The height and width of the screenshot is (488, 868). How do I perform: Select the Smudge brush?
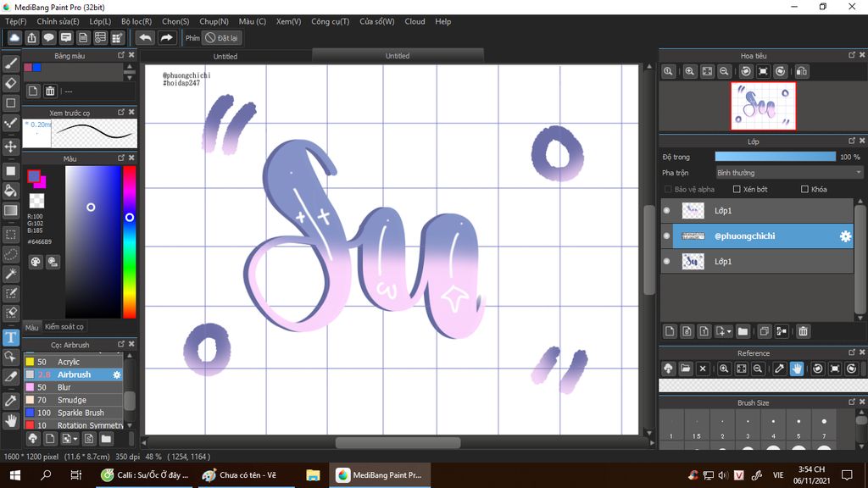pyautogui.click(x=73, y=400)
